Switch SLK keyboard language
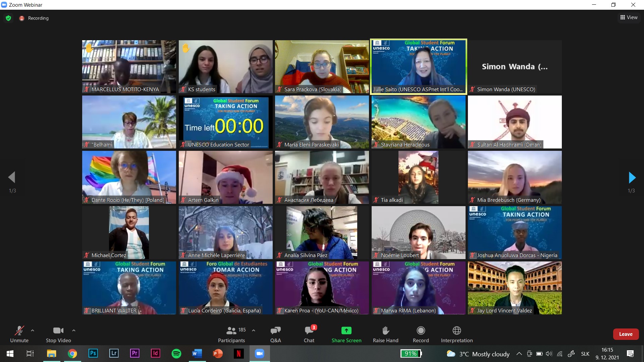This screenshot has height=362, width=644. (x=585, y=354)
